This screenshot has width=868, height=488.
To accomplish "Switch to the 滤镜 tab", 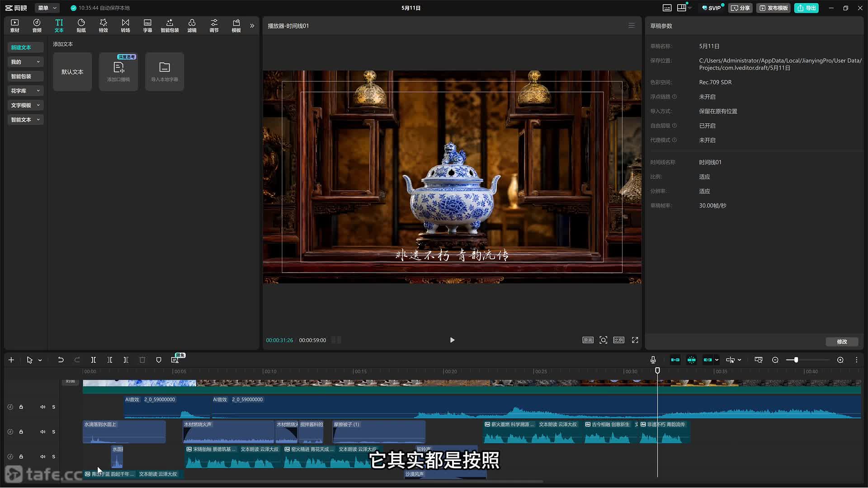I will [x=192, y=26].
